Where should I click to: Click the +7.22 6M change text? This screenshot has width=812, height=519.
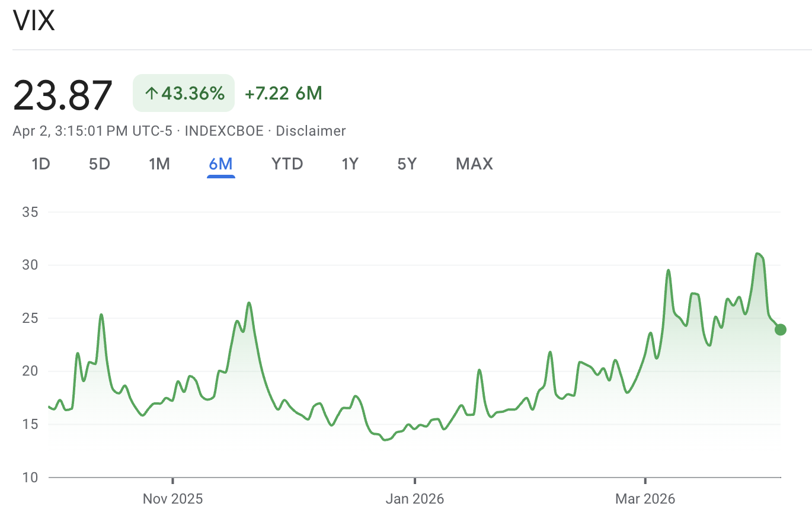(283, 93)
